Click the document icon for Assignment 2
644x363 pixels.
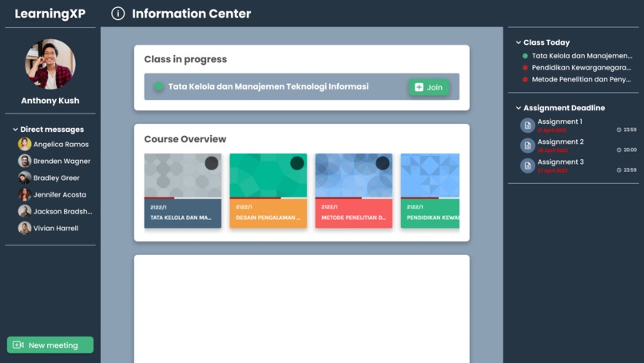pyautogui.click(x=527, y=146)
